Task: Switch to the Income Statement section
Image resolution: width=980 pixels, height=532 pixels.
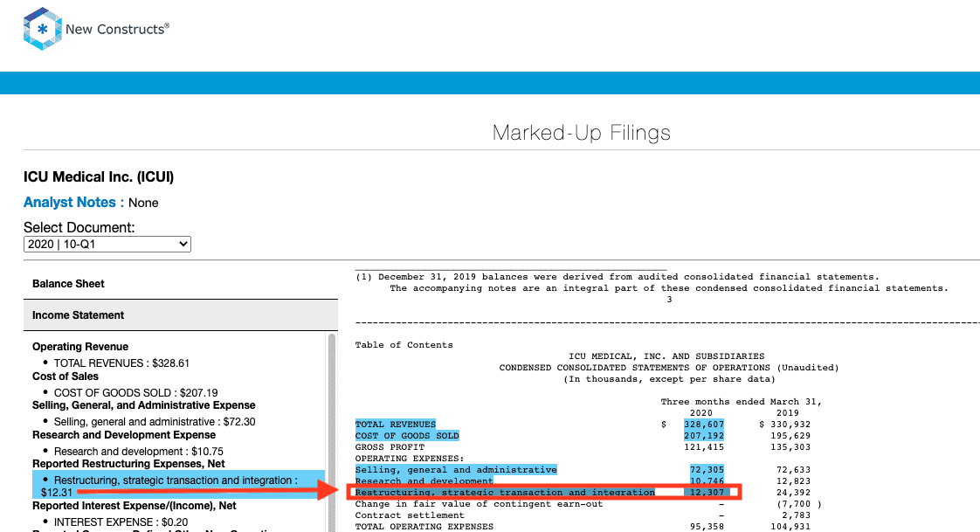Action: tap(78, 315)
